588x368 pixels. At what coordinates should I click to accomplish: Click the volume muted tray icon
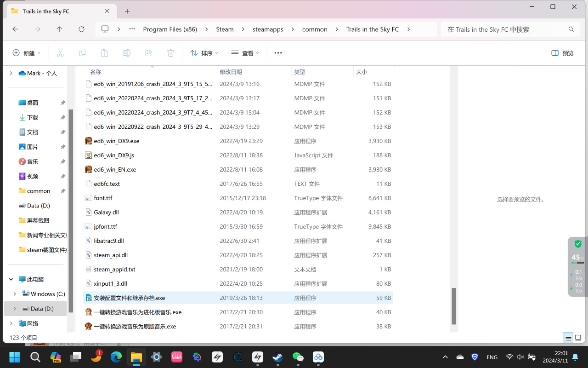520,357
